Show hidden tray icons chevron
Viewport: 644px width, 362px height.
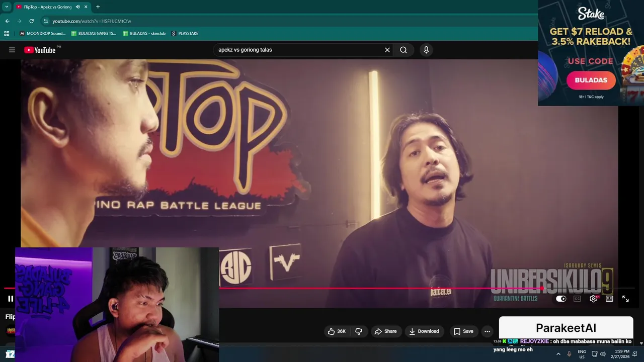point(558,354)
